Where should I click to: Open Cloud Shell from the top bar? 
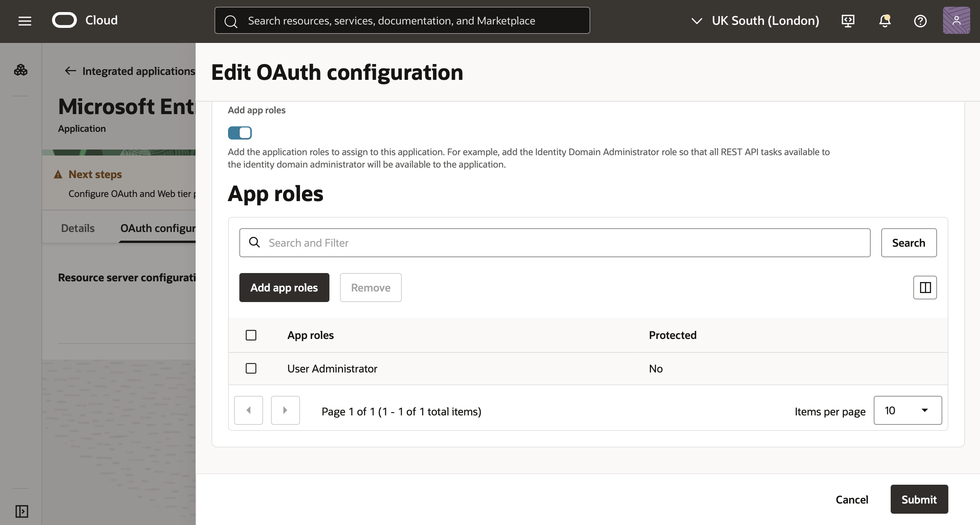pyautogui.click(x=848, y=21)
